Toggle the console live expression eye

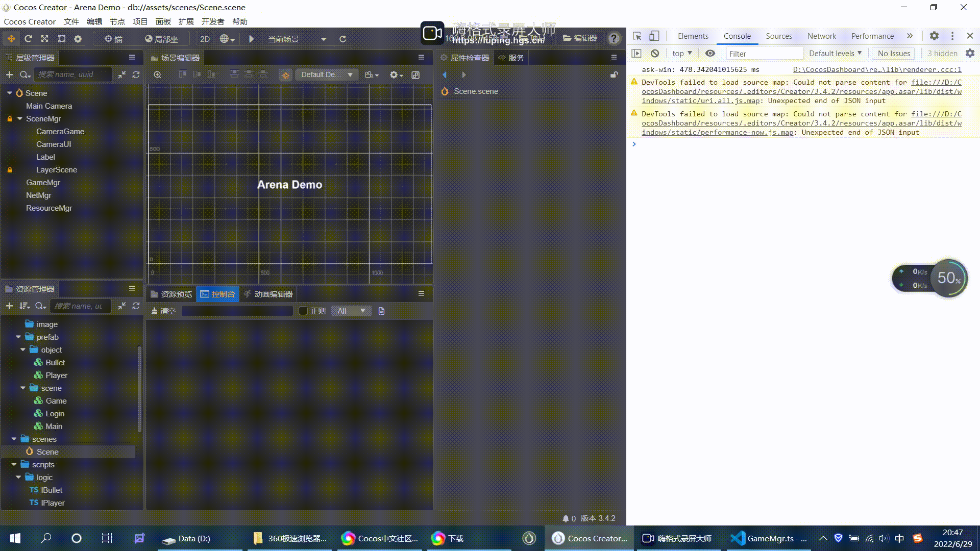[710, 53]
